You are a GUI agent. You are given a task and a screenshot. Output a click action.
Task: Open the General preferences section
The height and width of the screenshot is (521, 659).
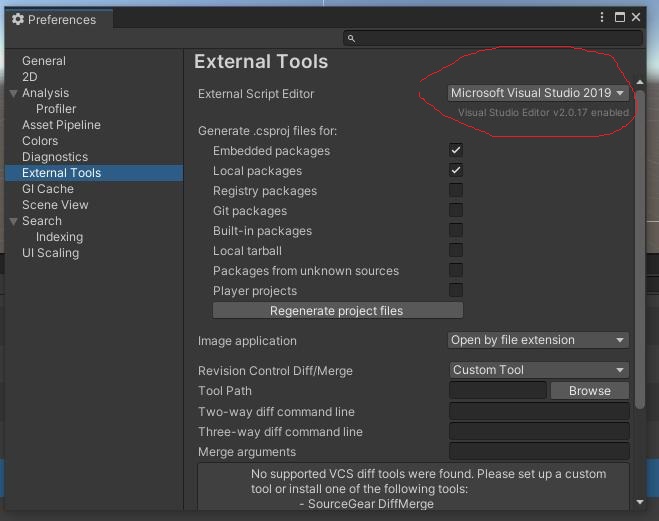pyautogui.click(x=44, y=61)
